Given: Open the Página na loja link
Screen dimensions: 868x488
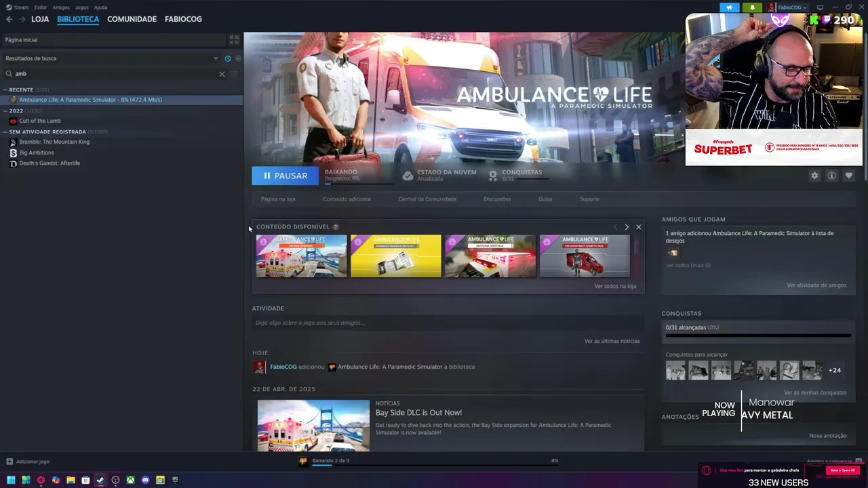Looking at the screenshot, I should pyautogui.click(x=278, y=199).
